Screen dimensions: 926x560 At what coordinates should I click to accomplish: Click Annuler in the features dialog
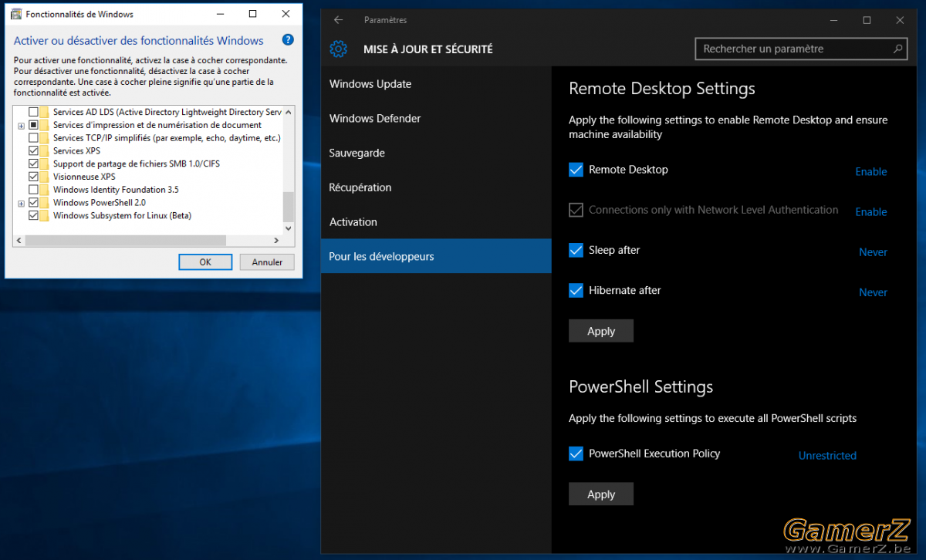pos(267,262)
